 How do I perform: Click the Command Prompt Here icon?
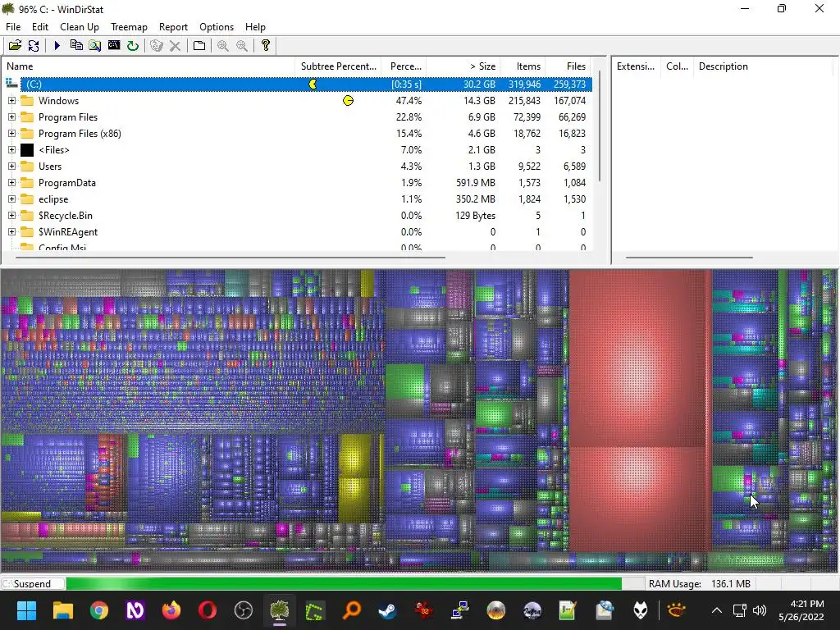tap(113, 46)
